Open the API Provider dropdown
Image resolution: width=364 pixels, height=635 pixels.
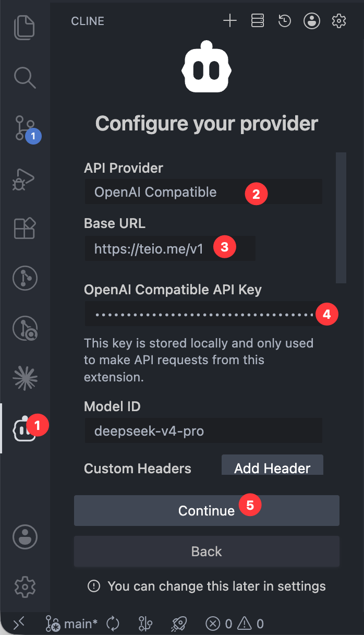coord(203,192)
